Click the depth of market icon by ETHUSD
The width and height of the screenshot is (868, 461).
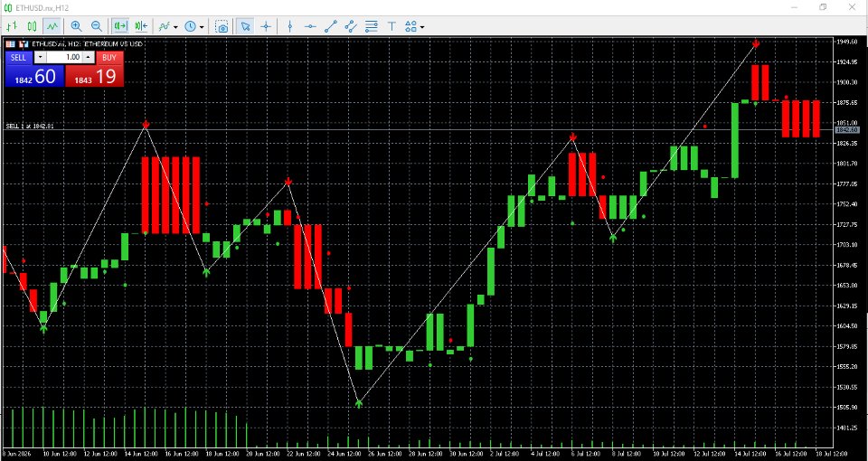click(x=24, y=43)
